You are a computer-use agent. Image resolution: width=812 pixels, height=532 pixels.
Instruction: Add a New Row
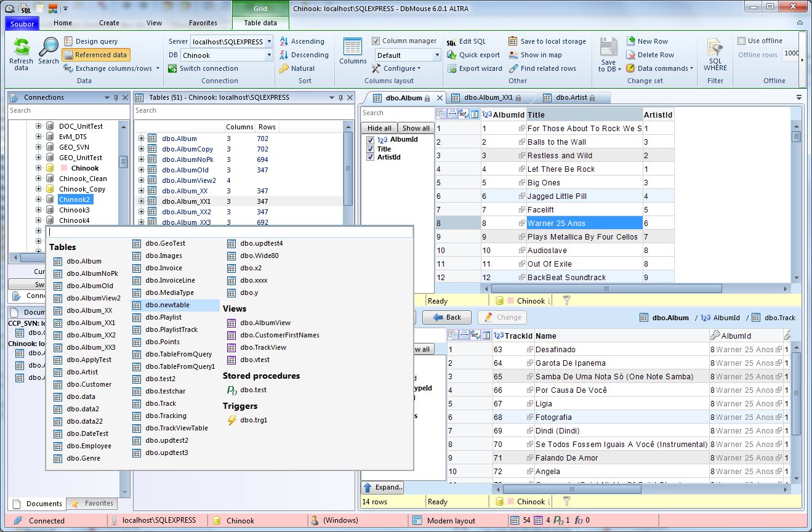coord(647,41)
